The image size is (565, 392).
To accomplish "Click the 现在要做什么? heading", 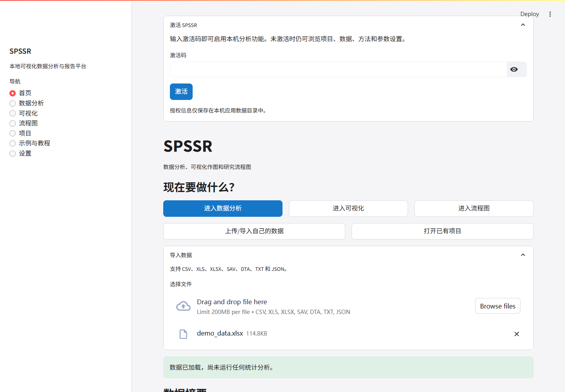I will (199, 187).
